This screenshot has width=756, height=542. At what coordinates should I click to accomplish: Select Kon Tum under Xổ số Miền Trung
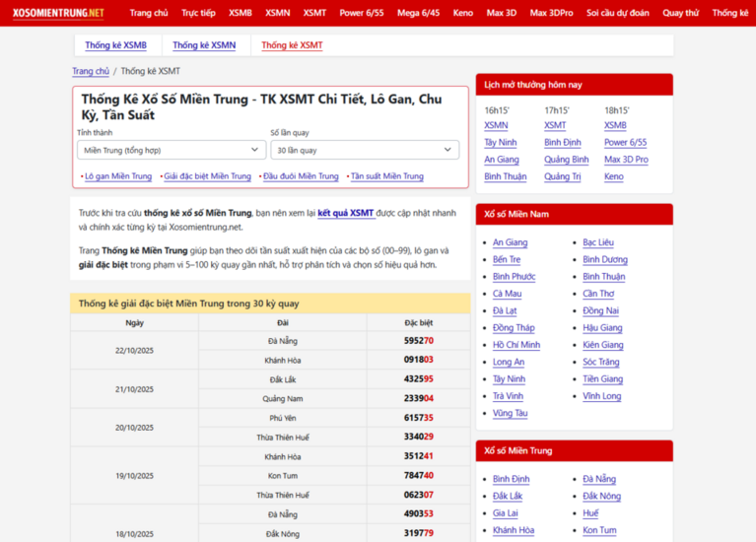pos(599,530)
